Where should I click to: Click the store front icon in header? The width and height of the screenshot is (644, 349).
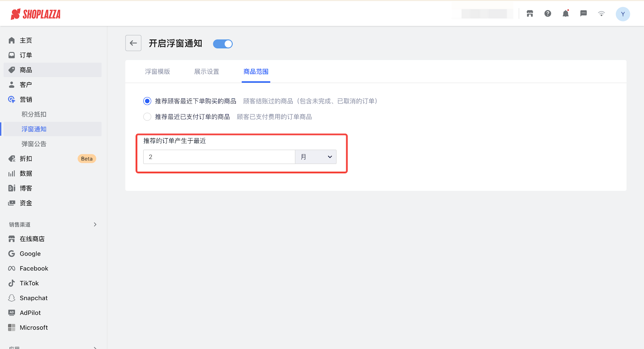pyautogui.click(x=530, y=14)
